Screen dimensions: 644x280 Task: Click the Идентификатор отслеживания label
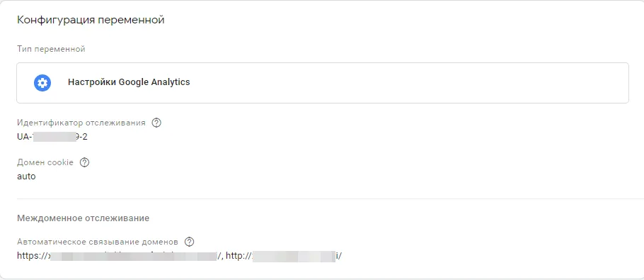click(x=81, y=123)
